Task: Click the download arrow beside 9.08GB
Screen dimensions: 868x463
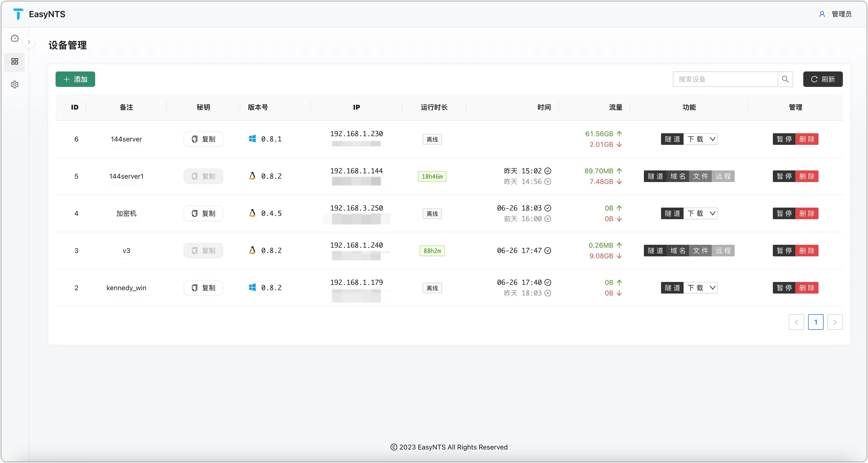Action: pos(619,256)
